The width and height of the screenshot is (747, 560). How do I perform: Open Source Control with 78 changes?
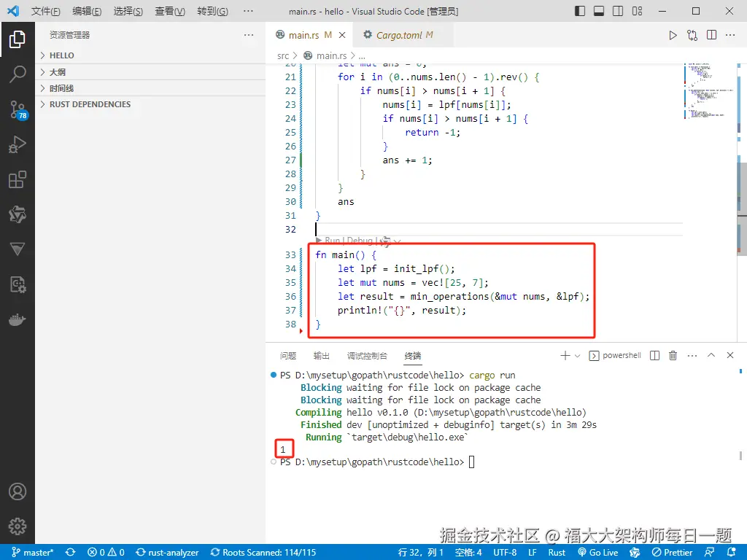(x=18, y=110)
